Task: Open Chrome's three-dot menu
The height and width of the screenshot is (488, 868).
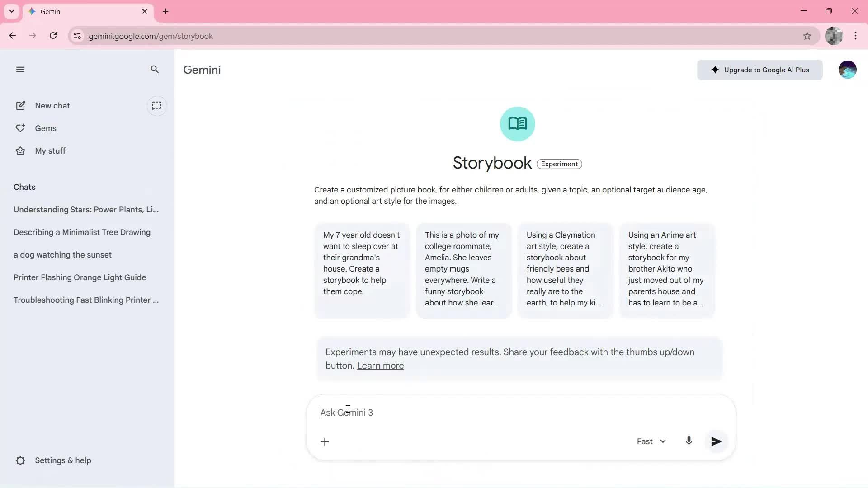Action: coord(855,36)
